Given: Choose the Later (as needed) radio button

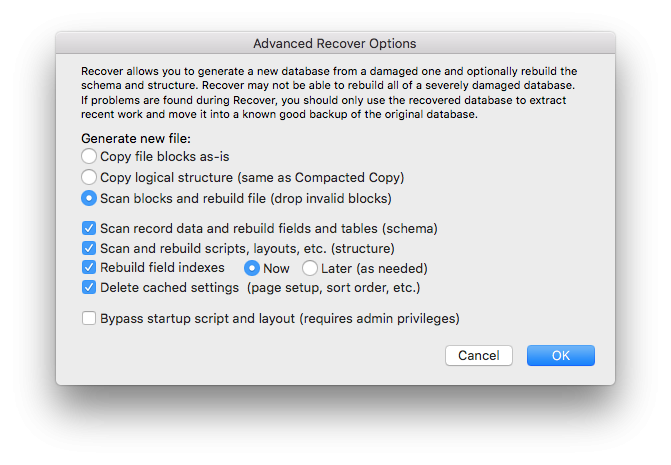Looking at the screenshot, I should click(x=310, y=268).
